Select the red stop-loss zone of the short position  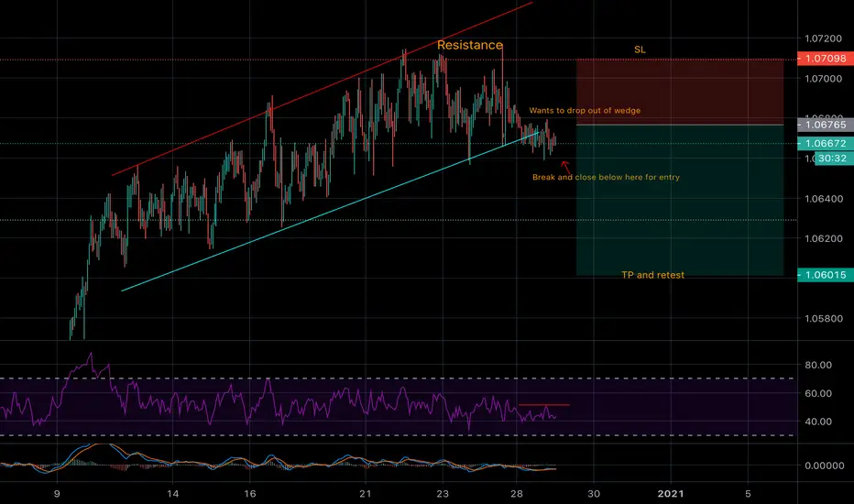click(679, 92)
